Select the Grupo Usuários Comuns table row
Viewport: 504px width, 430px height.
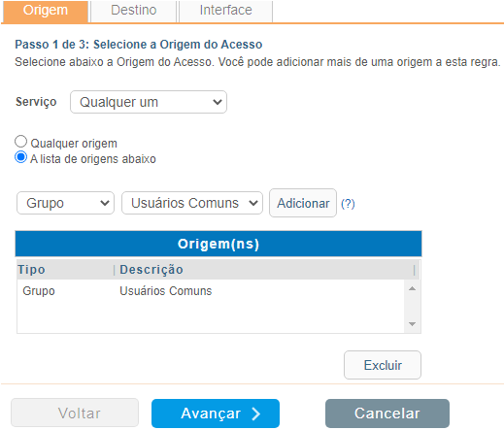(211, 290)
